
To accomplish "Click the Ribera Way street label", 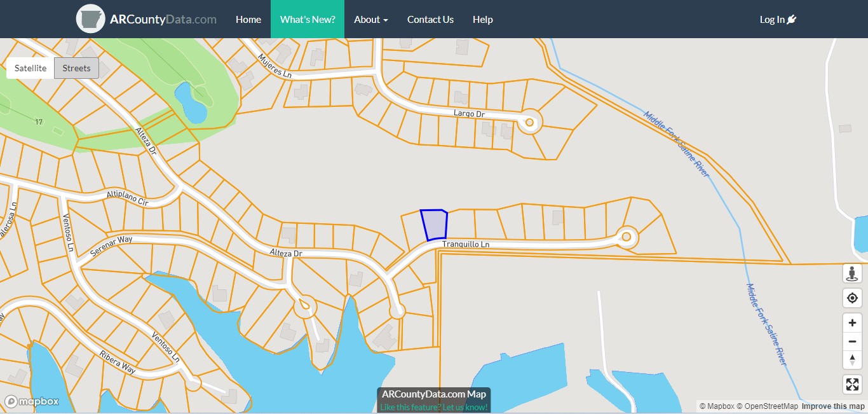I will (118, 362).
